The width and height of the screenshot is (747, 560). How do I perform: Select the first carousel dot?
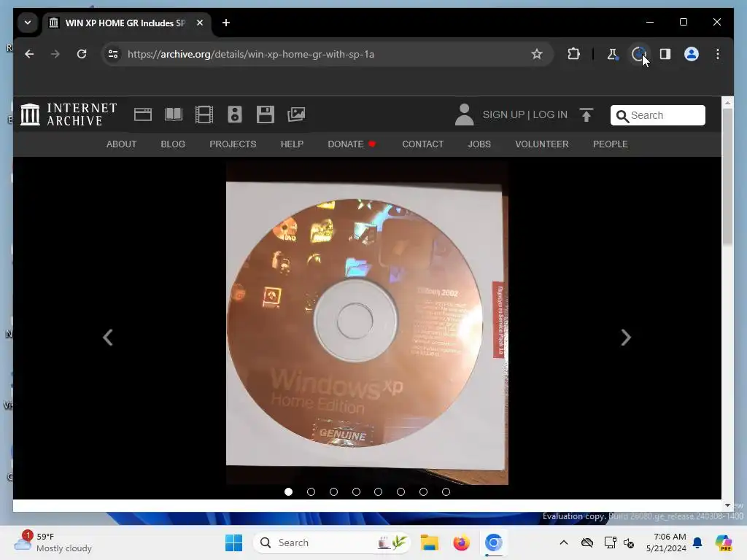tap(288, 492)
